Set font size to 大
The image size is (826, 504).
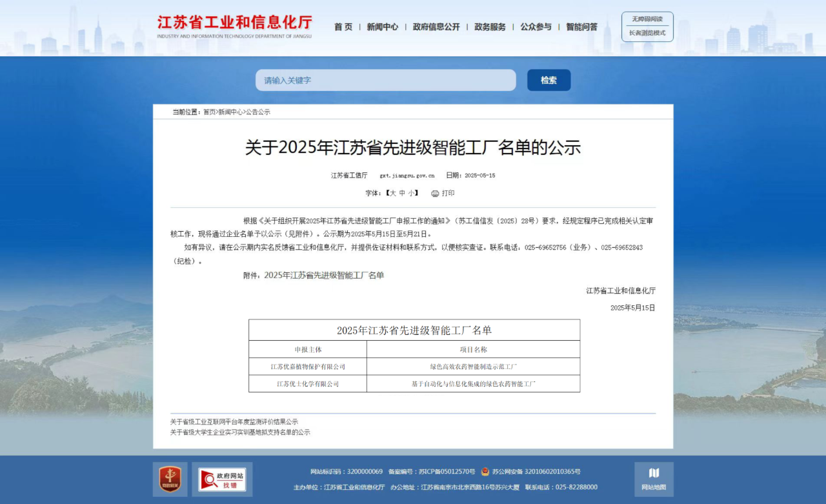pos(393,194)
